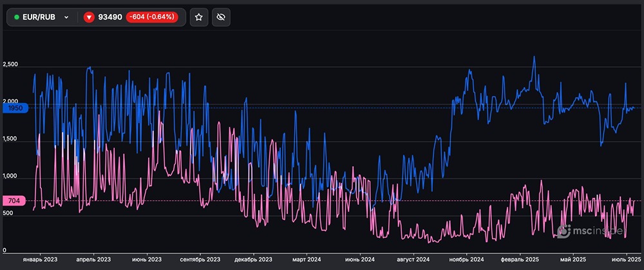Select сентябрь 2023 on the time axis
Screen dimensions: 644x270
pos(200,260)
